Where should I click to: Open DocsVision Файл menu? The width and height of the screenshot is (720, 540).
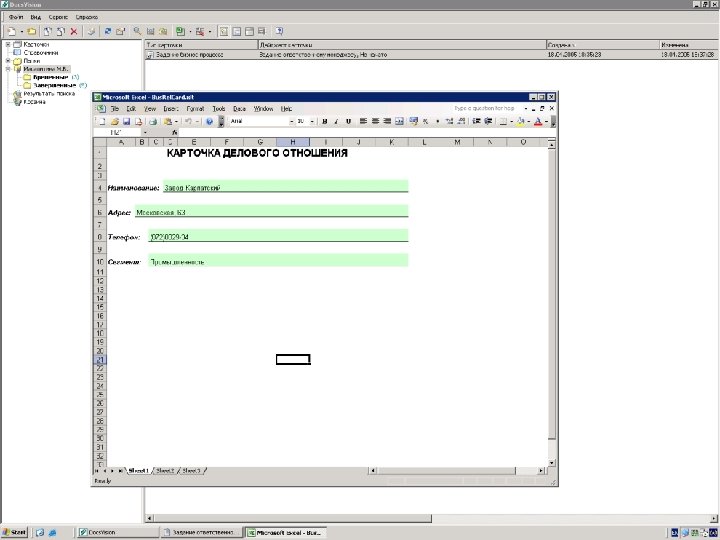click(x=16, y=17)
